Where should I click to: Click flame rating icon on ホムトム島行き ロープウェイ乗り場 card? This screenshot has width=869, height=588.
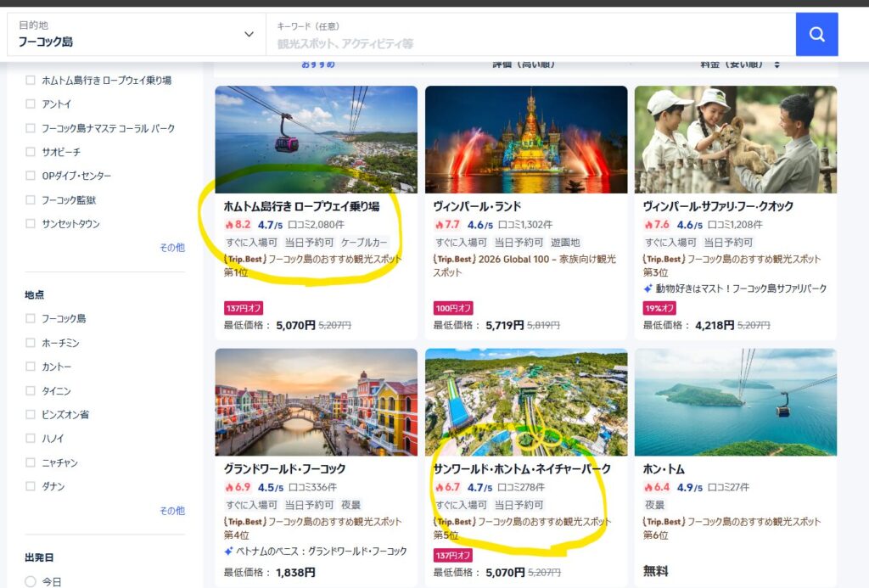point(229,225)
